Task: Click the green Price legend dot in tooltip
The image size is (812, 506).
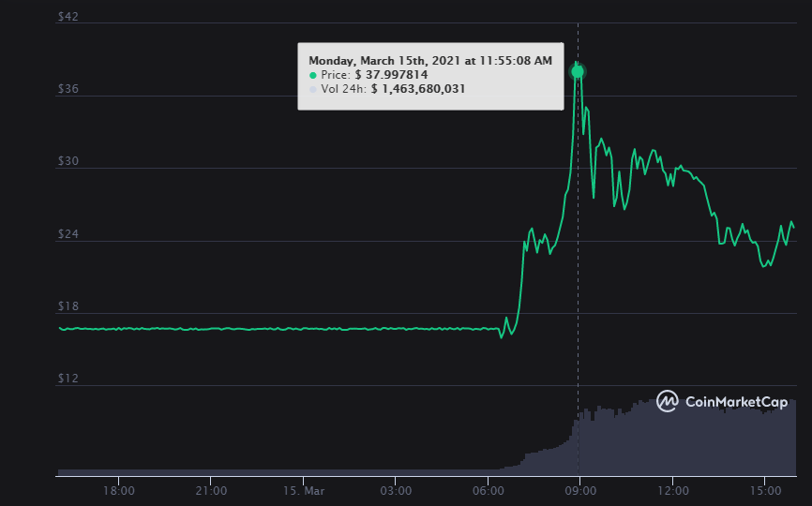Action: tap(313, 76)
